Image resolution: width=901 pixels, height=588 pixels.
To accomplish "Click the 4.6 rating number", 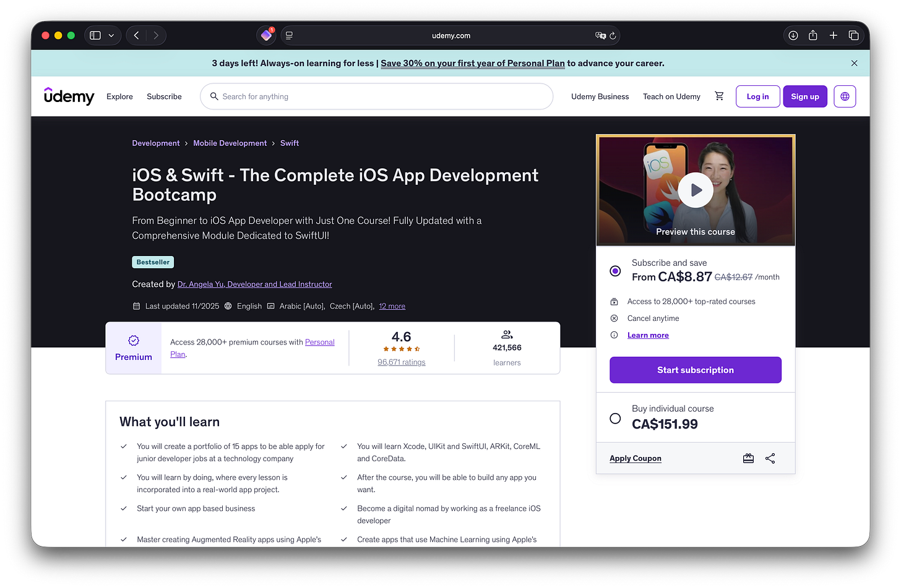I will 402,337.
